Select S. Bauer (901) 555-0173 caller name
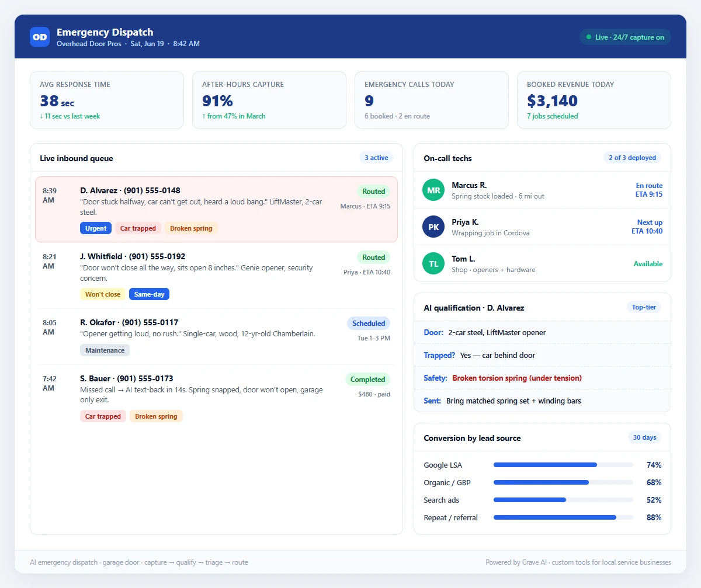 pos(127,378)
